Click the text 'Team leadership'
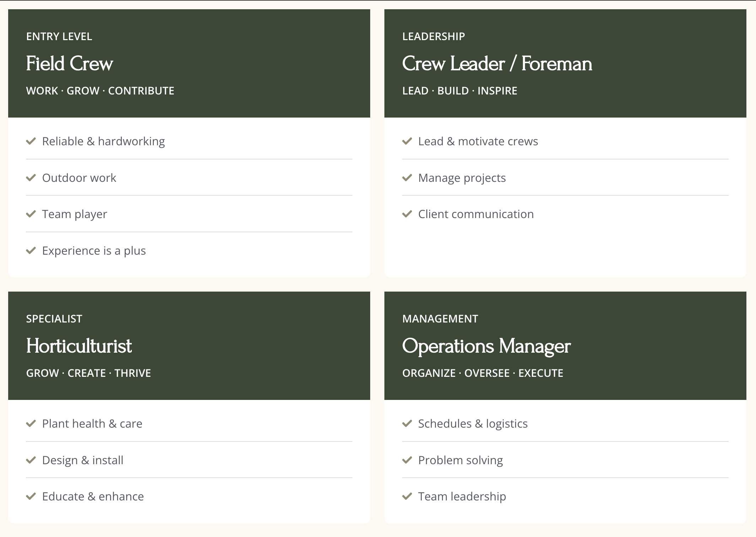 [x=462, y=497]
